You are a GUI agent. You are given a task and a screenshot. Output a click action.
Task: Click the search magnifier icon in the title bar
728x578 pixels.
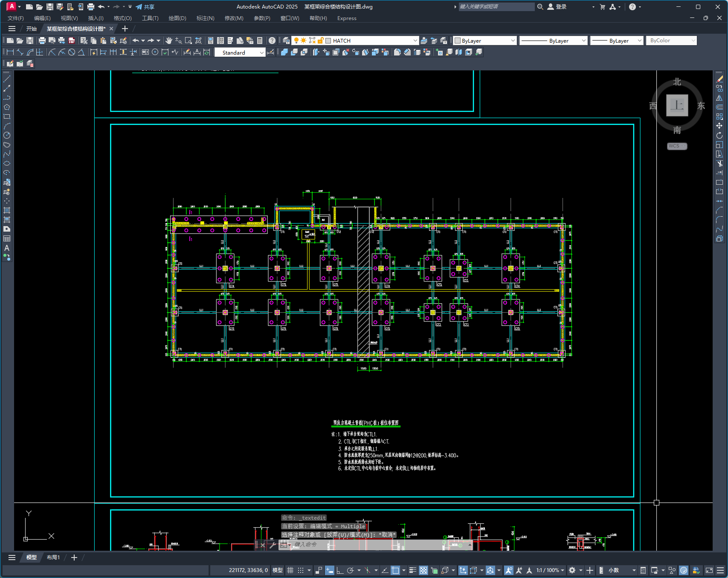pos(540,7)
